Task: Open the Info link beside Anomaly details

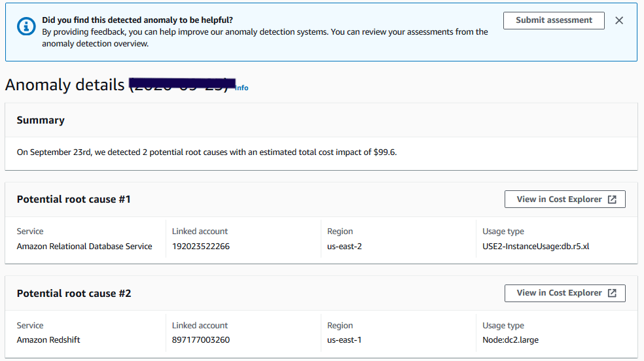Action: pyautogui.click(x=242, y=88)
